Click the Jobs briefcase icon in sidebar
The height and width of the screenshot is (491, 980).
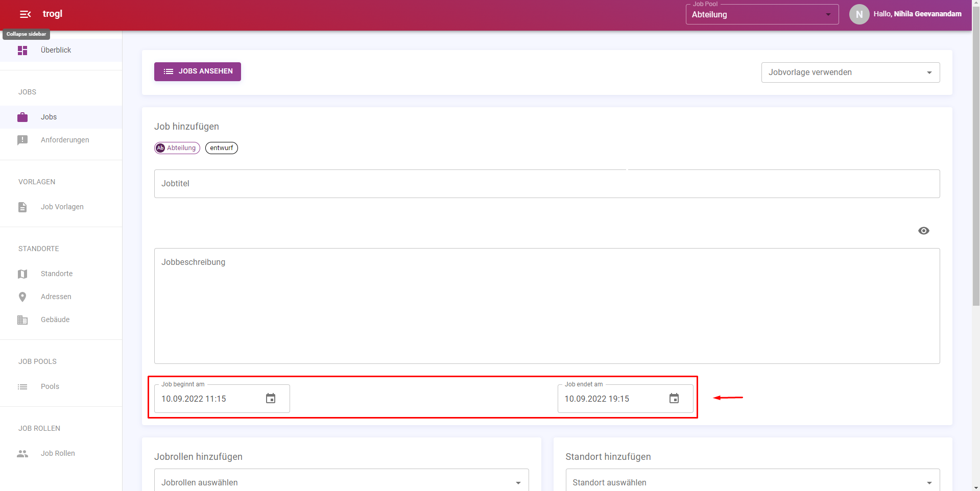tap(22, 117)
